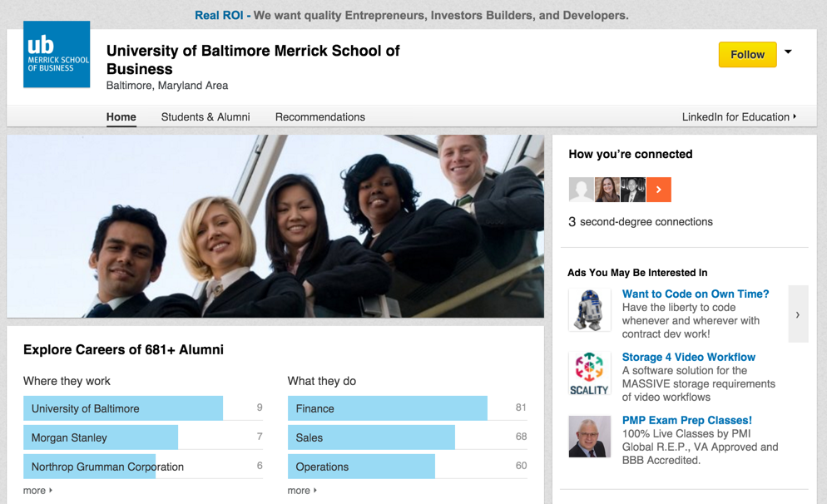The width and height of the screenshot is (827, 504).
Task: Click the ub Merrick School of Business logo
Action: [x=57, y=54]
